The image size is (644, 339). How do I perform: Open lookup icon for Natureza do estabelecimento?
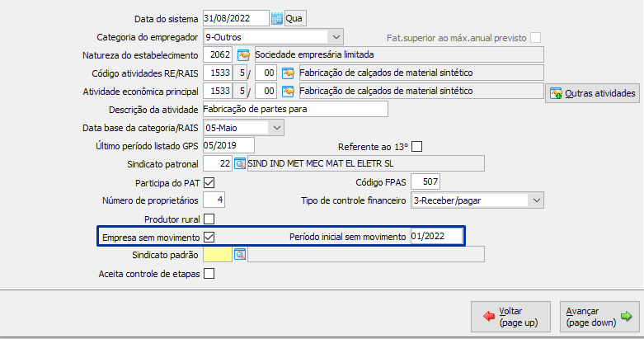pyautogui.click(x=243, y=54)
